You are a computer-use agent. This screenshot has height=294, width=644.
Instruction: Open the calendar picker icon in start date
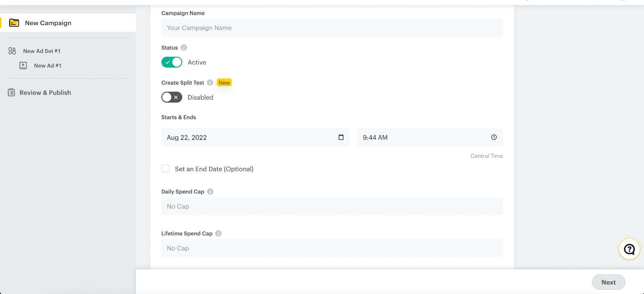click(341, 137)
